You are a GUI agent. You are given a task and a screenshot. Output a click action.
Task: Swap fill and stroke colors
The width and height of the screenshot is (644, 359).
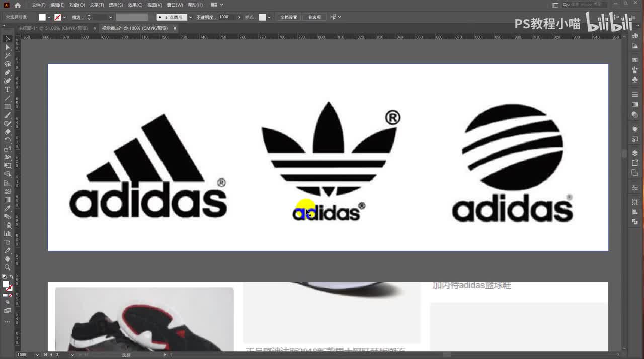click(x=11, y=277)
